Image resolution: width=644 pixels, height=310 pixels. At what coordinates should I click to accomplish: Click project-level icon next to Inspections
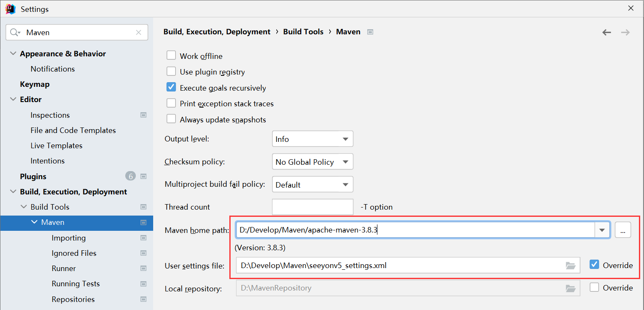(x=143, y=115)
